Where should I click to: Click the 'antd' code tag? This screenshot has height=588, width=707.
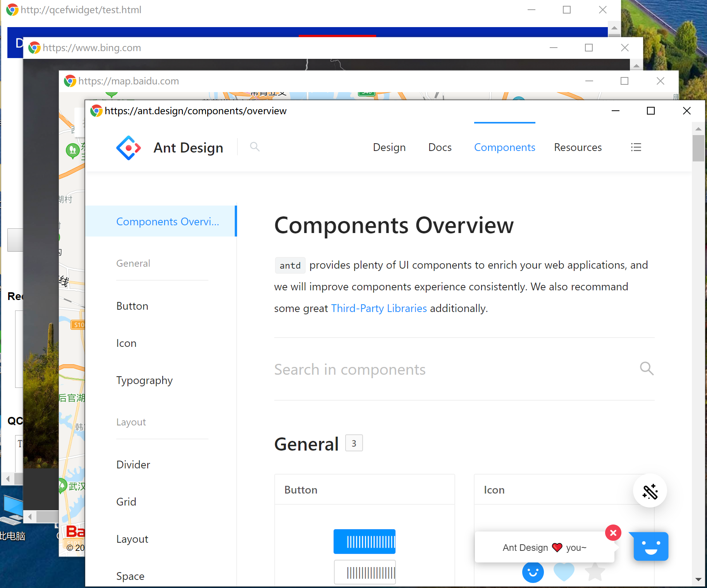click(290, 266)
